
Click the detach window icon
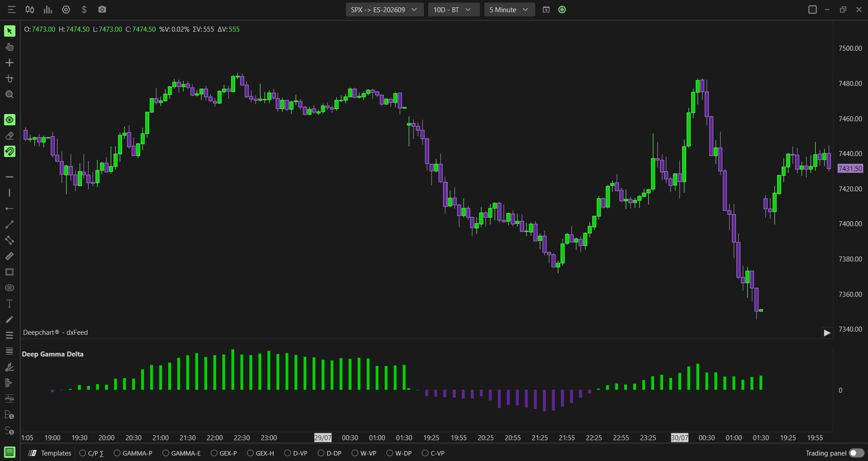point(546,10)
